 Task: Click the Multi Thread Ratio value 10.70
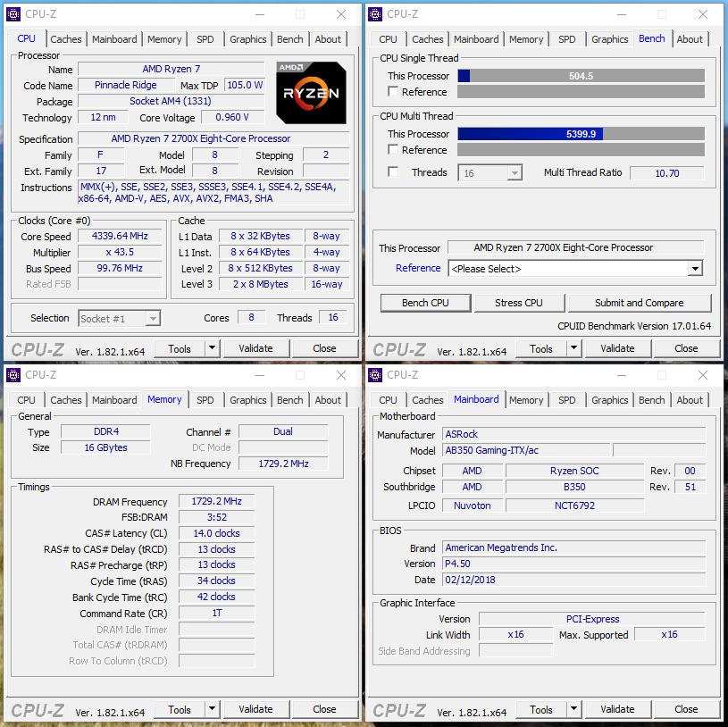[666, 173]
